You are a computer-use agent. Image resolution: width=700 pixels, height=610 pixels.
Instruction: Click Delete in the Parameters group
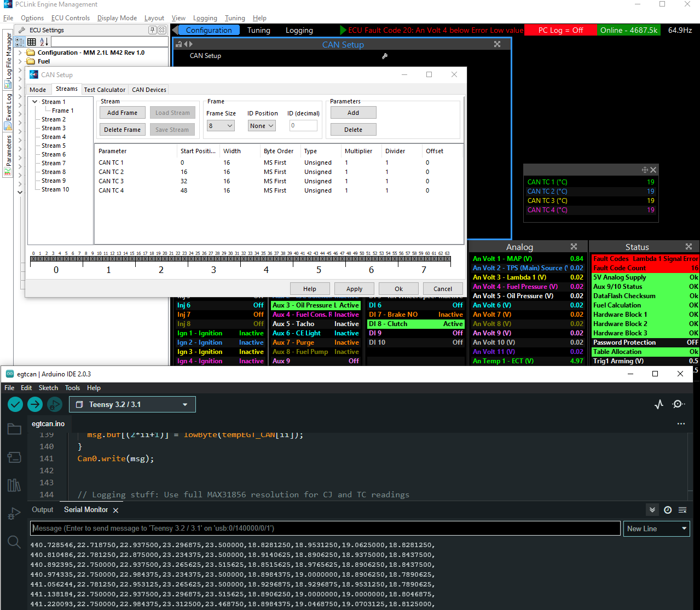coord(354,130)
